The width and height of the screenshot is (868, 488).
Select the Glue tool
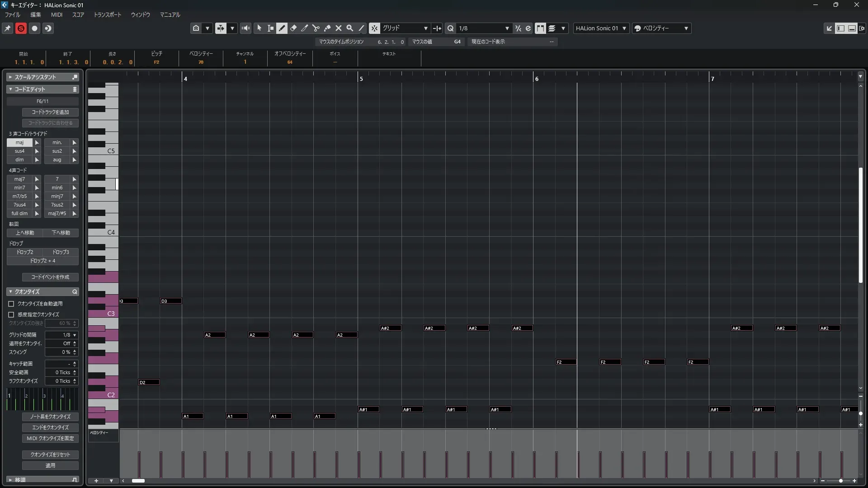pyautogui.click(x=327, y=28)
